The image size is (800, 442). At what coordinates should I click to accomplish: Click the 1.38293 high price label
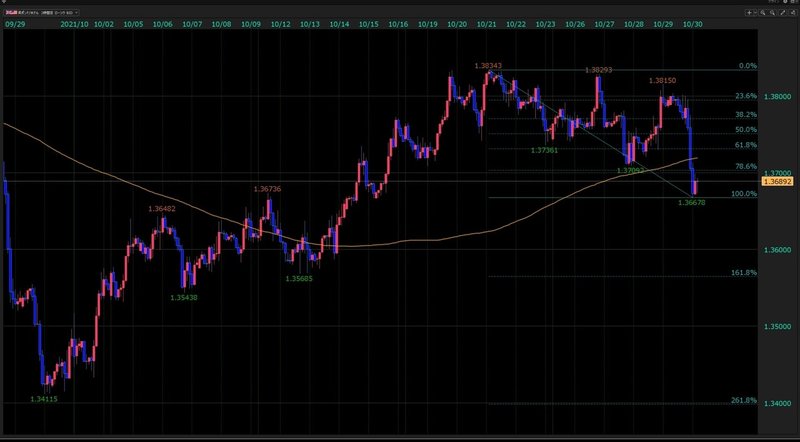point(598,69)
